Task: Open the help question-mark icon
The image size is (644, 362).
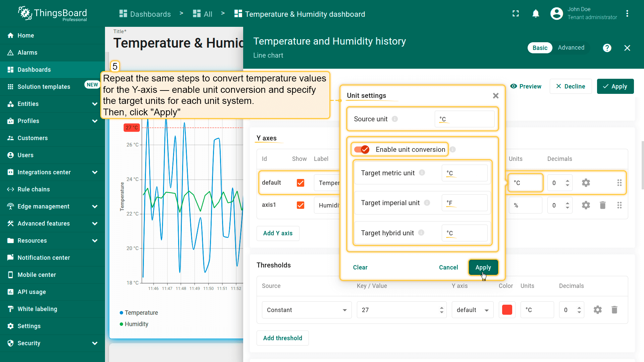Action: 607,48
